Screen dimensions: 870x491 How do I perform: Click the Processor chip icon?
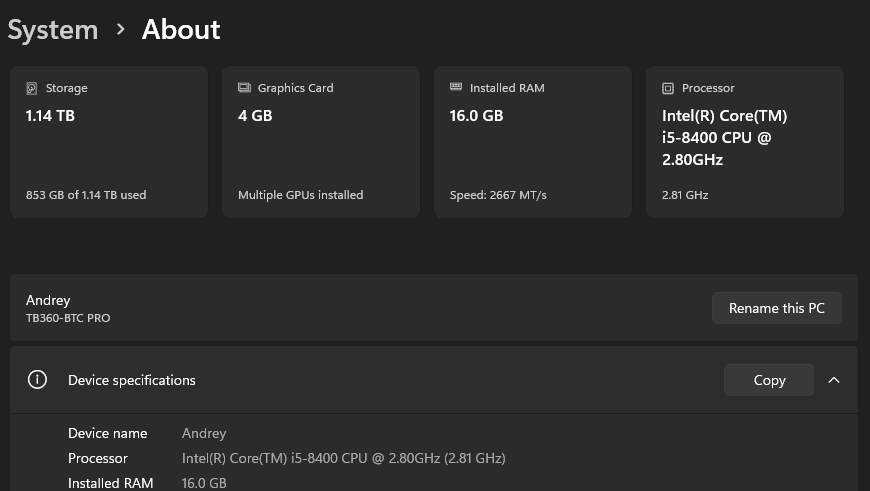pyautogui.click(x=668, y=88)
